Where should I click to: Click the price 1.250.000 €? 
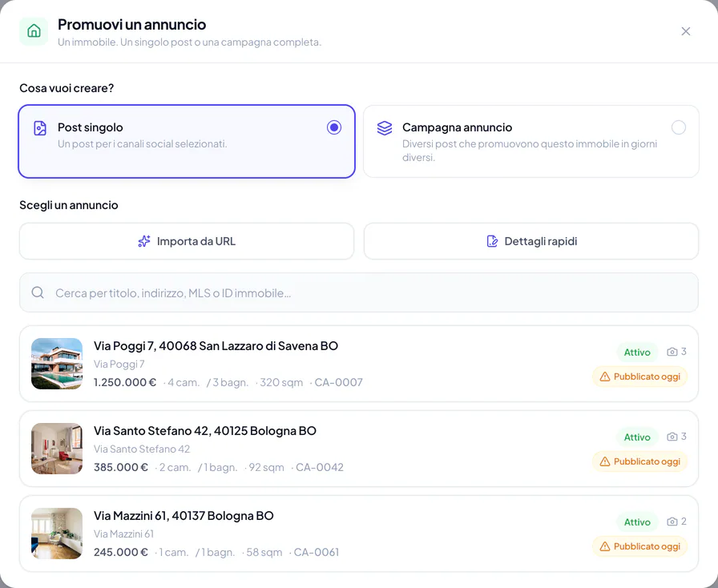(125, 382)
